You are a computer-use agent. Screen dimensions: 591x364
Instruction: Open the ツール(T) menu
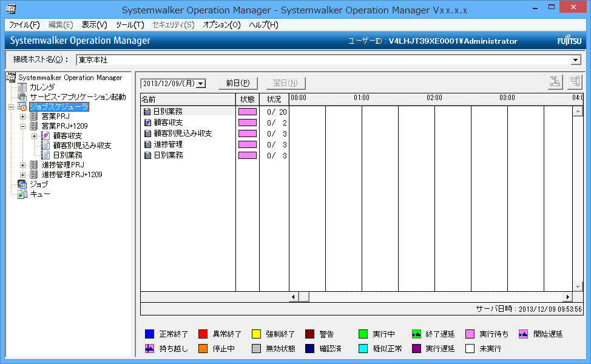click(x=130, y=25)
